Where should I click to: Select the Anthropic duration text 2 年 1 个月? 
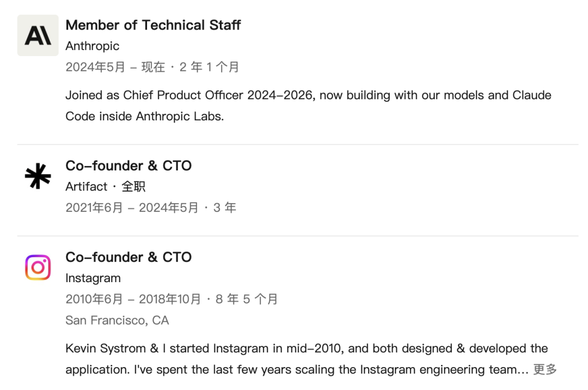click(x=209, y=67)
